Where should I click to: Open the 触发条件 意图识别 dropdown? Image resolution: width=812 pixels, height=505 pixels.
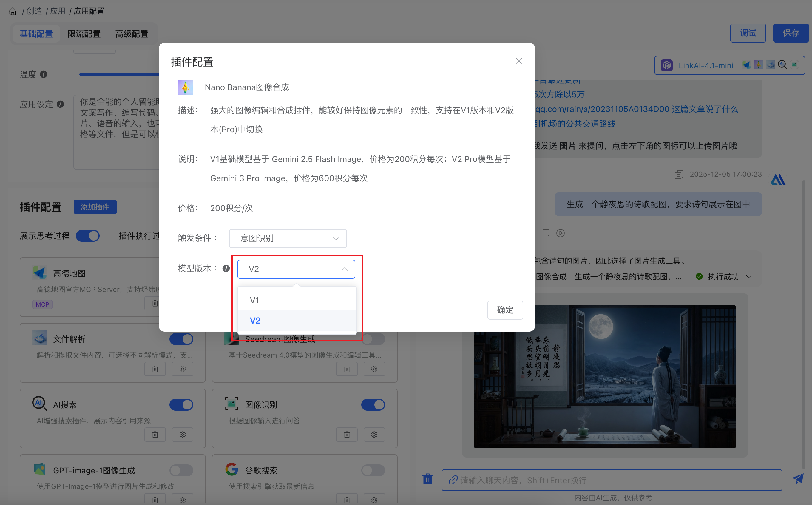click(288, 238)
